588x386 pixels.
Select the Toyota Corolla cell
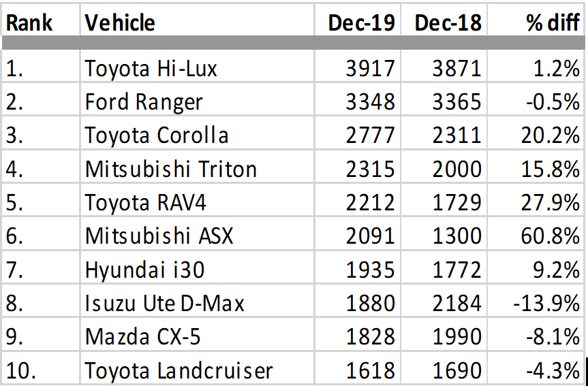157,135
